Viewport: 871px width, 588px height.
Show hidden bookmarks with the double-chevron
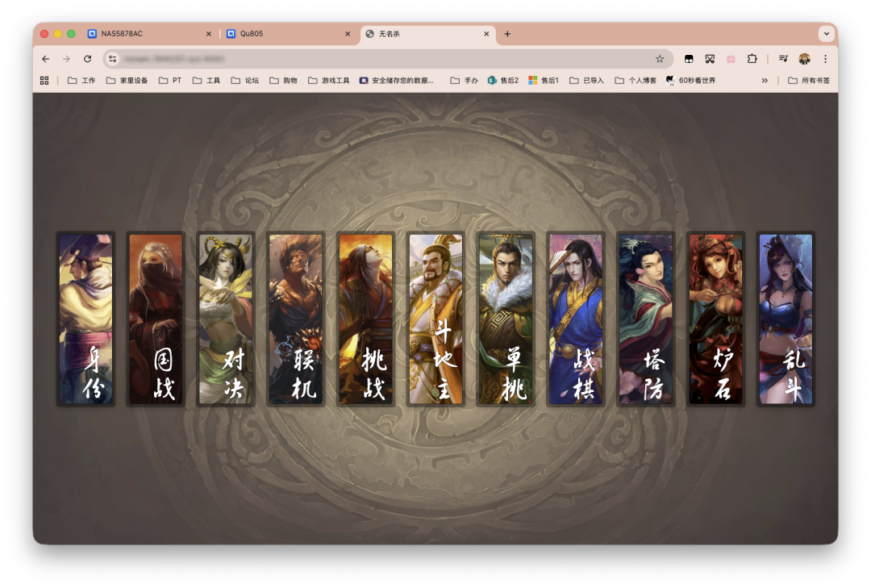point(765,81)
